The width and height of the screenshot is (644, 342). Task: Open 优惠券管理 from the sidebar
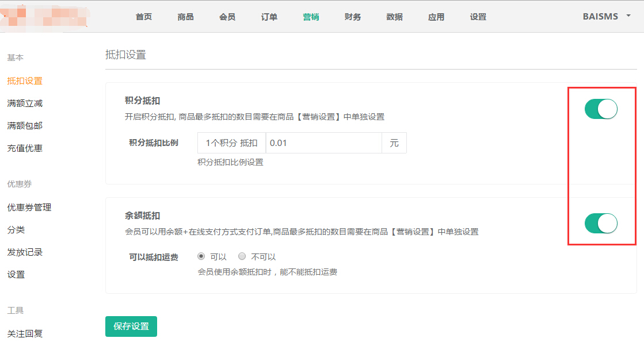point(29,207)
